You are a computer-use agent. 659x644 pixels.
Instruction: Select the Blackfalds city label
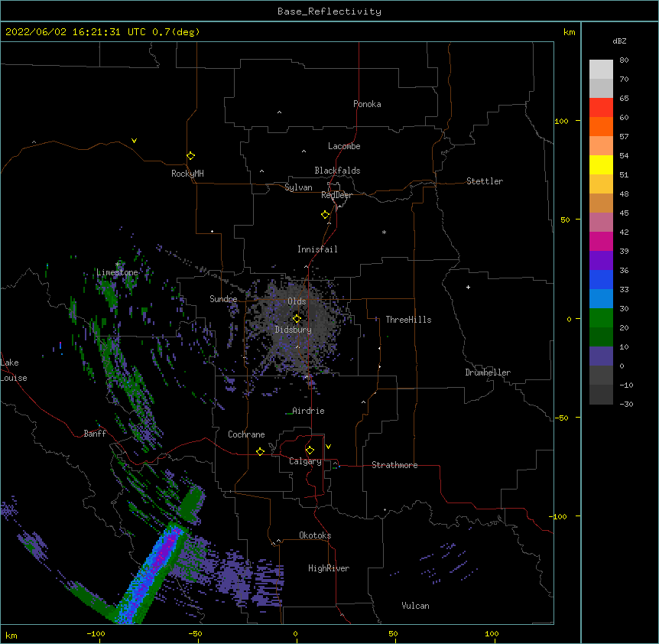tap(337, 171)
